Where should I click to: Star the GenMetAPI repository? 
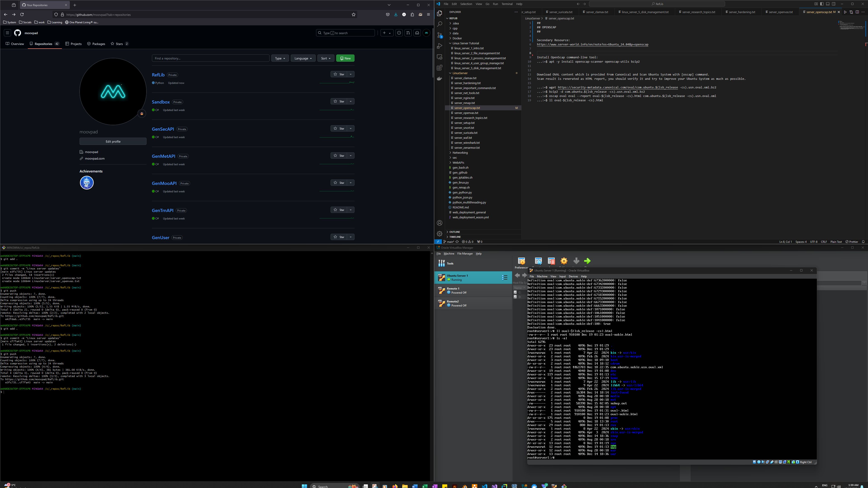coord(339,156)
